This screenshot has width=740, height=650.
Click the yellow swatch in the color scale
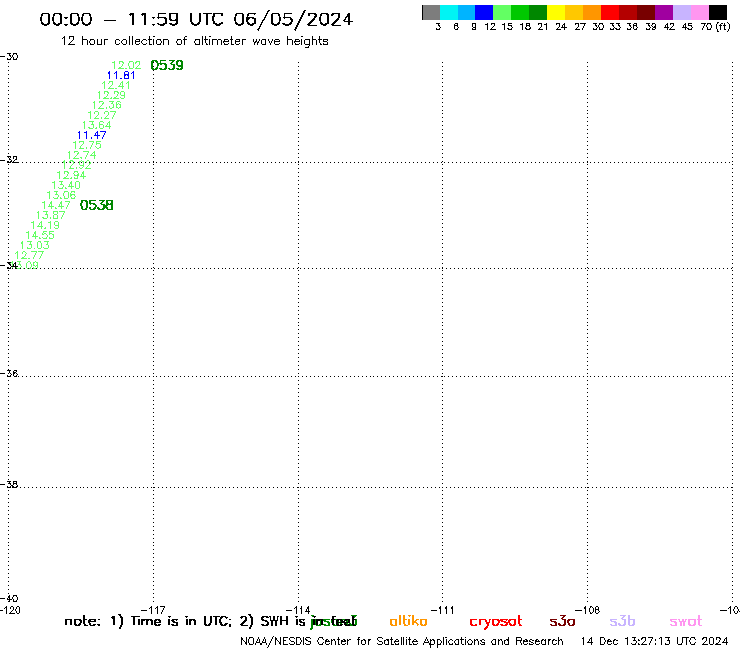[556, 13]
